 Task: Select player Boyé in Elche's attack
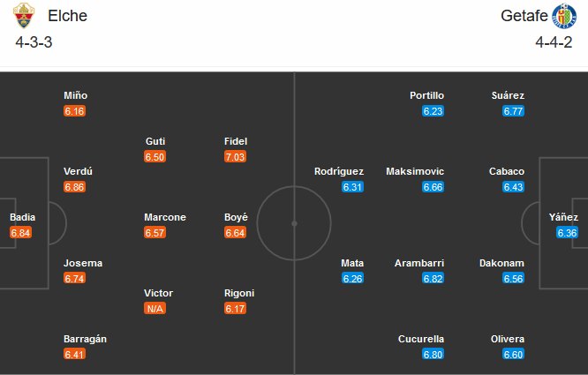coord(236,217)
